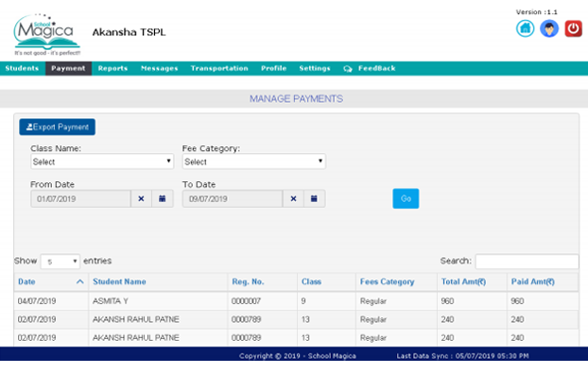Click the 960 total amount cell
The height and width of the screenshot is (374, 588).
[472, 301]
